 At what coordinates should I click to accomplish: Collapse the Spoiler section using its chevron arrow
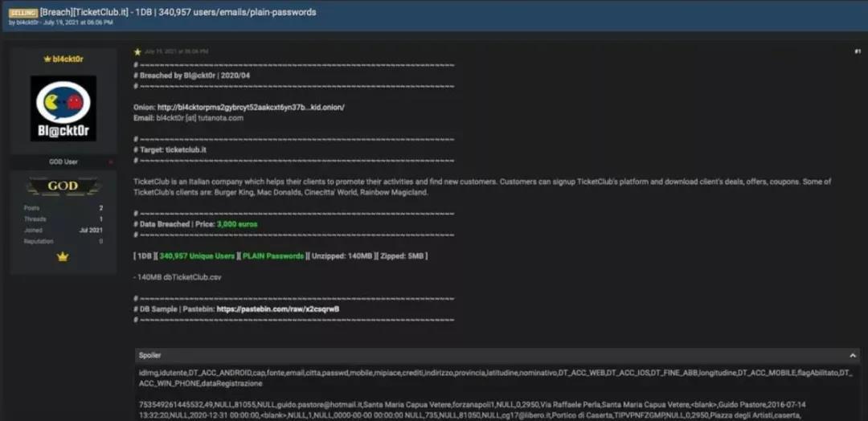point(853,355)
